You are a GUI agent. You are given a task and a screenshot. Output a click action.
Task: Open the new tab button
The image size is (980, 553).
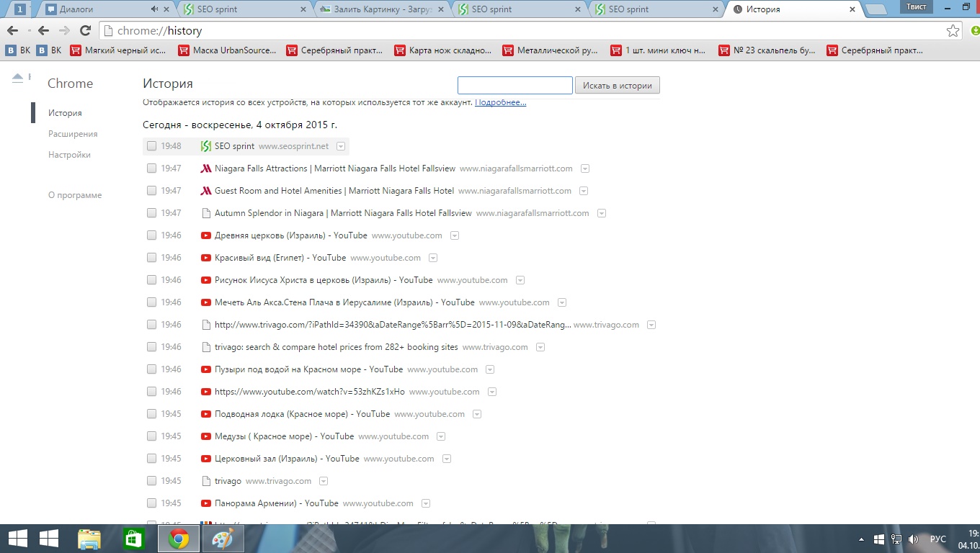click(x=876, y=9)
